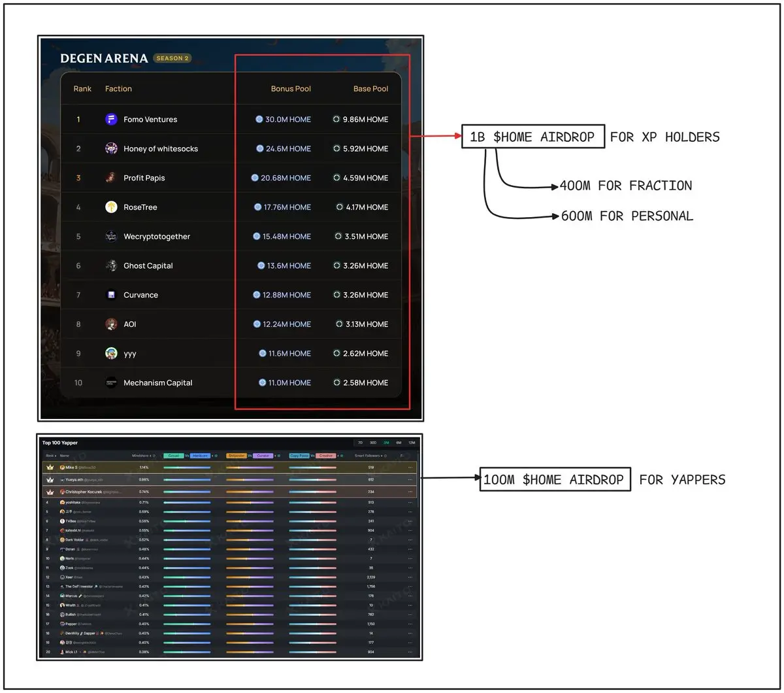Click TVBee's profile avatar
784x693 pixels.
tap(62, 521)
